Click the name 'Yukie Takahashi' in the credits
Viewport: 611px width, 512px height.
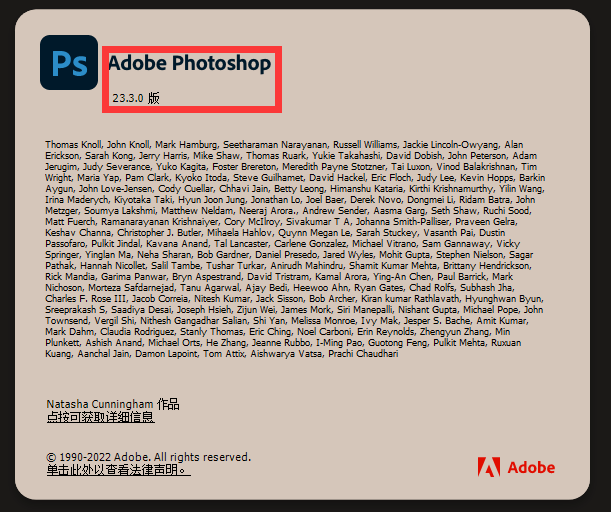click(x=346, y=155)
